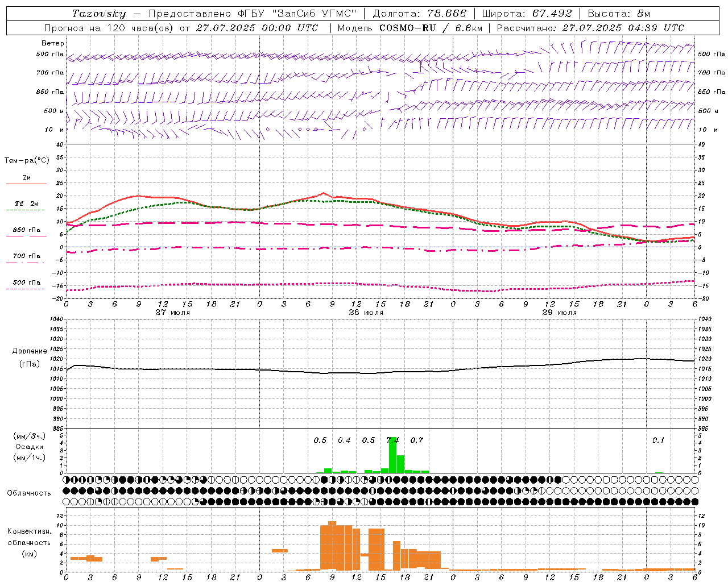Click the '29 июля' date label
The image size is (728, 582).
(559, 313)
